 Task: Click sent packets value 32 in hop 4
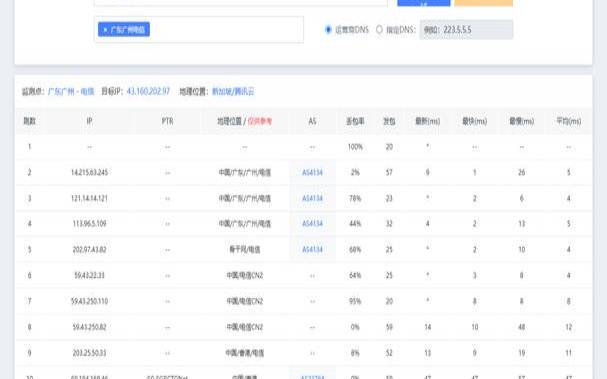[x=389, y=224]
